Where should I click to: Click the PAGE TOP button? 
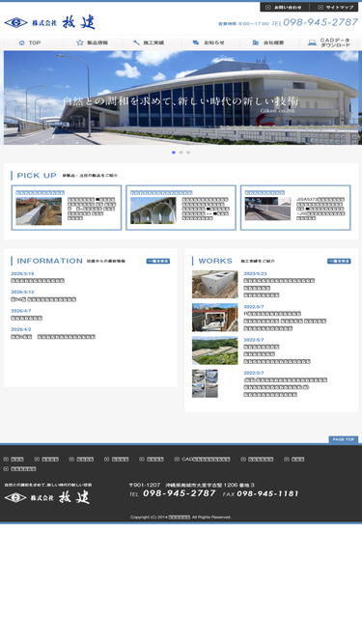click(x=344, y=439)
